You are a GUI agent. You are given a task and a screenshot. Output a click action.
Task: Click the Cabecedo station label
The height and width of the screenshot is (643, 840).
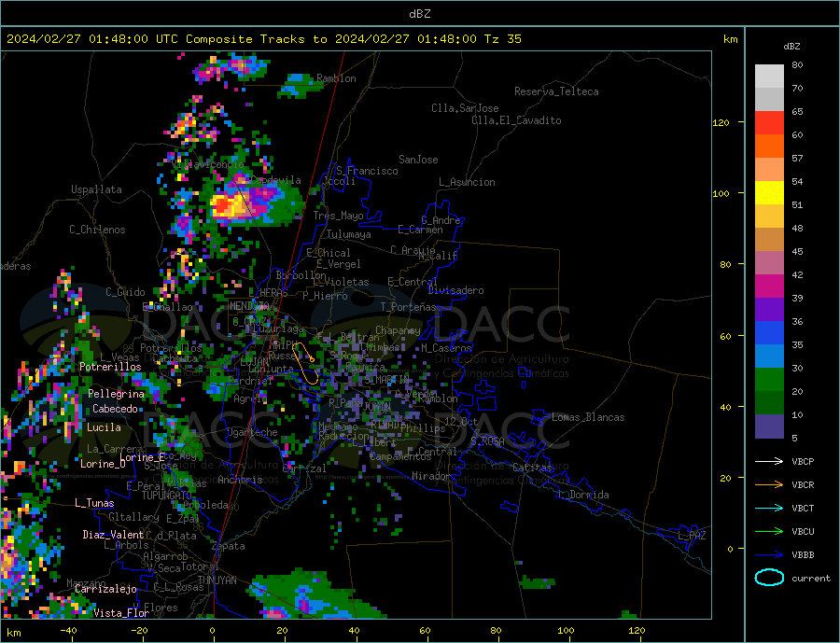pyautogui.click(x=115, y=409)
